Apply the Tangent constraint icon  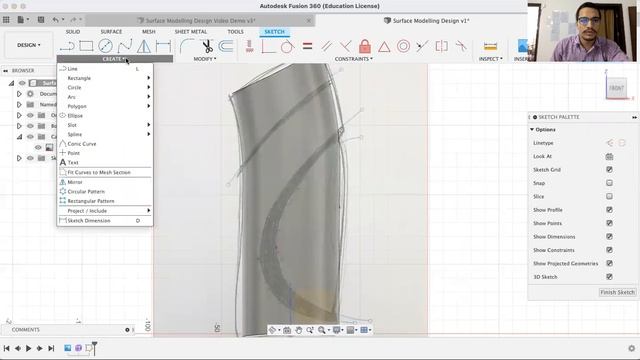[x=287, y=46]
